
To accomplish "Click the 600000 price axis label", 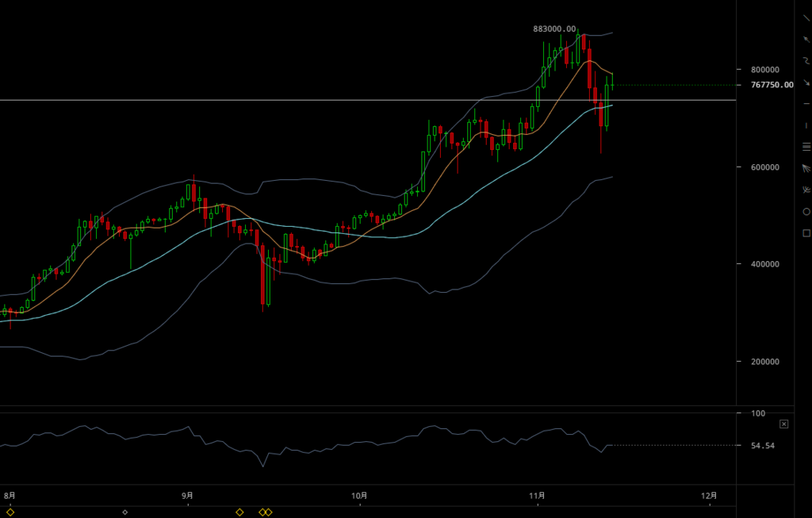I will (x=765, y=167).
